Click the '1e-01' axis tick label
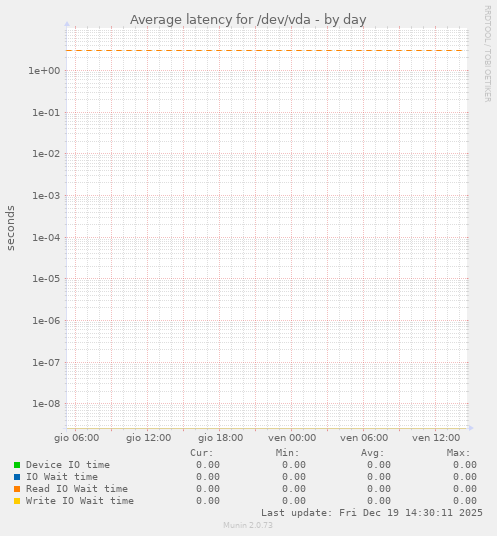Viewport: 497px width, 536px height. [x=46, y=112]
